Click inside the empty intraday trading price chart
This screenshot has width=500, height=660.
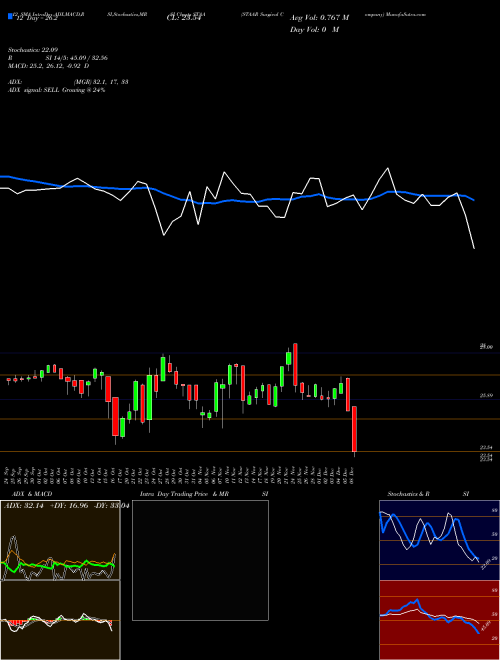pos(200,560)
